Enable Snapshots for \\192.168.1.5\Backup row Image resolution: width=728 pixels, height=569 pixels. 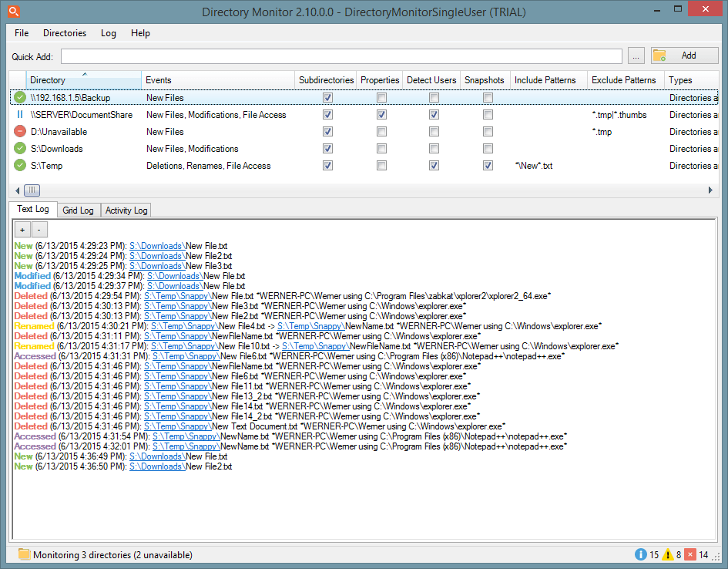(488, 98)
